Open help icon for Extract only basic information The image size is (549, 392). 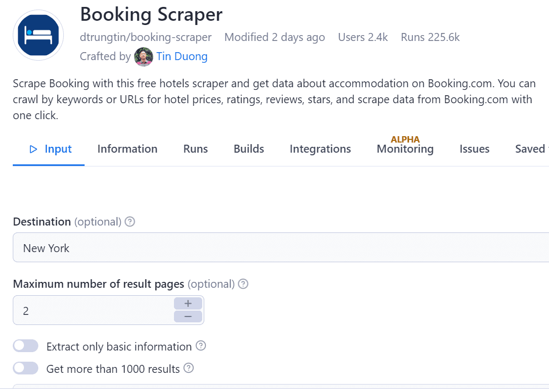tap(201, 345)
